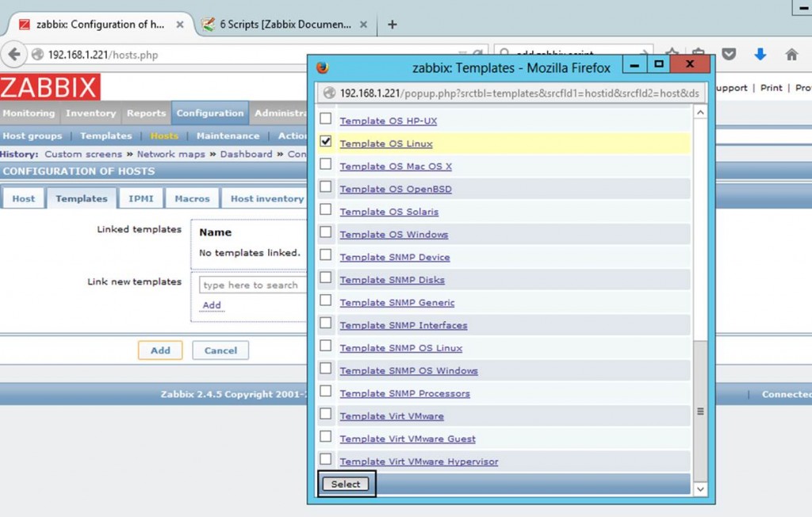Click the Firefox downloads arrow icon

coord(760,55)
